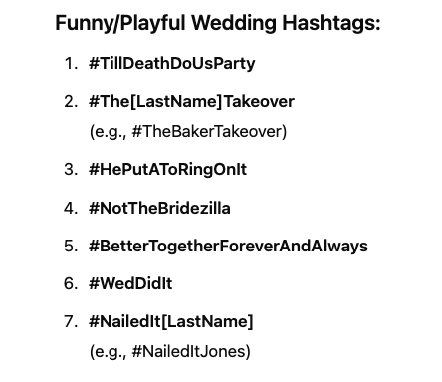The image size is (442, 382).
Task: Click the "(e.g.," text before #NailedItJones
Action: click(108, 352)
